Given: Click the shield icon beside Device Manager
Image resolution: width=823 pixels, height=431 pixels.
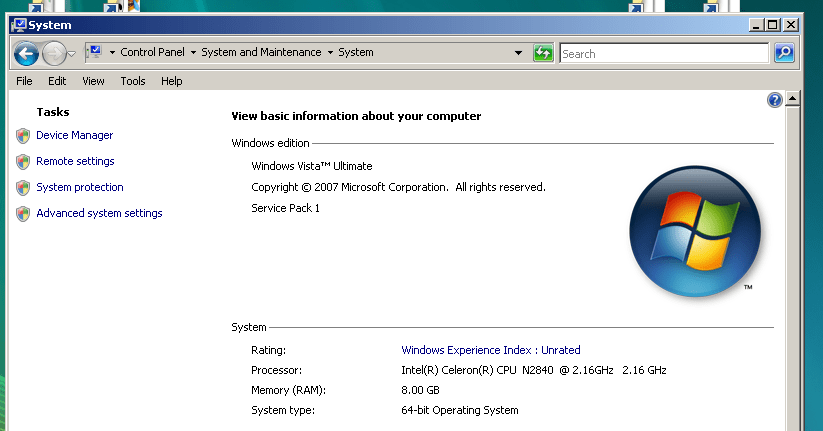Looking at the screenshot, I should (x=23, y=136).
